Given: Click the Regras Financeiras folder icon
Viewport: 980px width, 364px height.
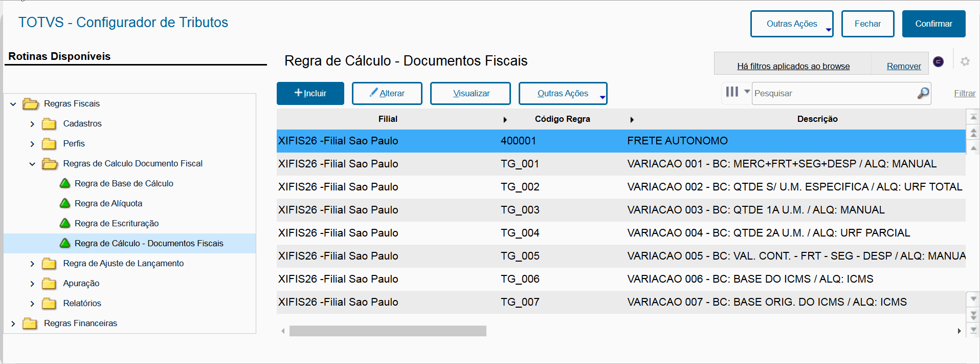Looking at the screenshot, I should click(30, 324).
